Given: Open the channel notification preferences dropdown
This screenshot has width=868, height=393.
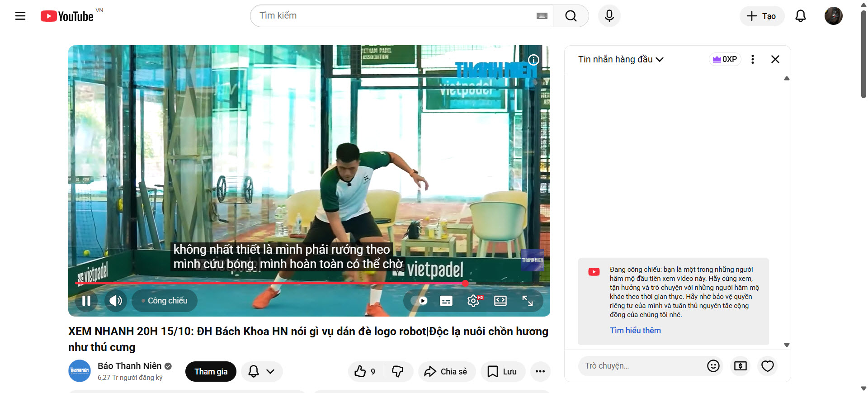Looking at the screenshot, I should click(x=262, y=372).
